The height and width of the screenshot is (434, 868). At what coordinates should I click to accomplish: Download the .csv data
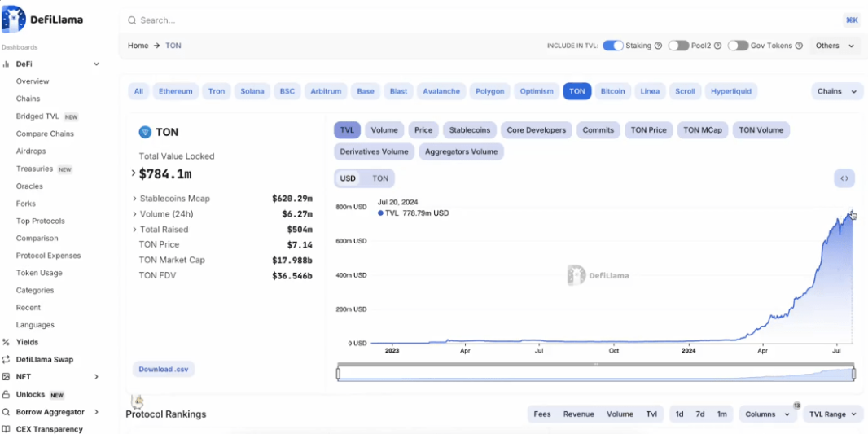pos(164,369)
